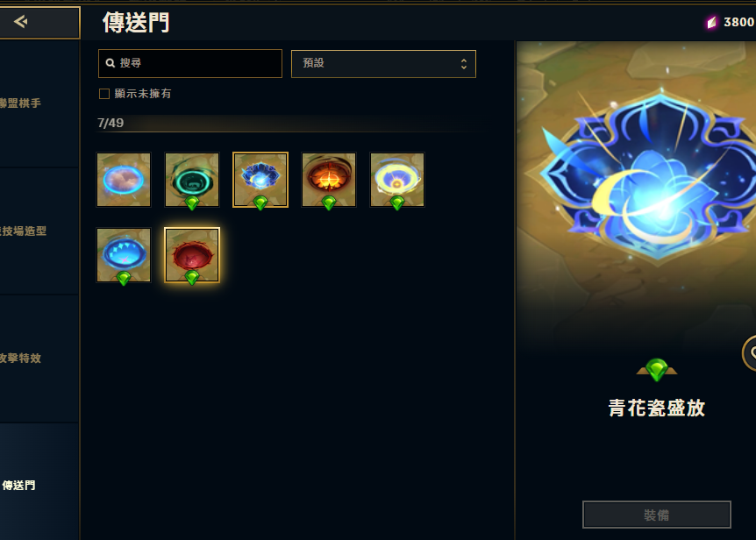756x540 pixels.
Task: Pick the yellow ring purple portal
Action: 397,180
